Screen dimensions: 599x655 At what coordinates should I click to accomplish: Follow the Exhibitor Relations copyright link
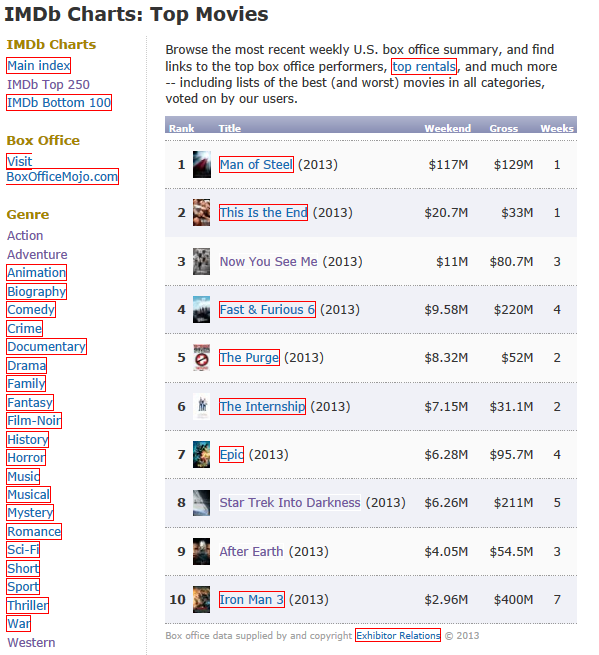pyautogui.click(x=398, y=635)
